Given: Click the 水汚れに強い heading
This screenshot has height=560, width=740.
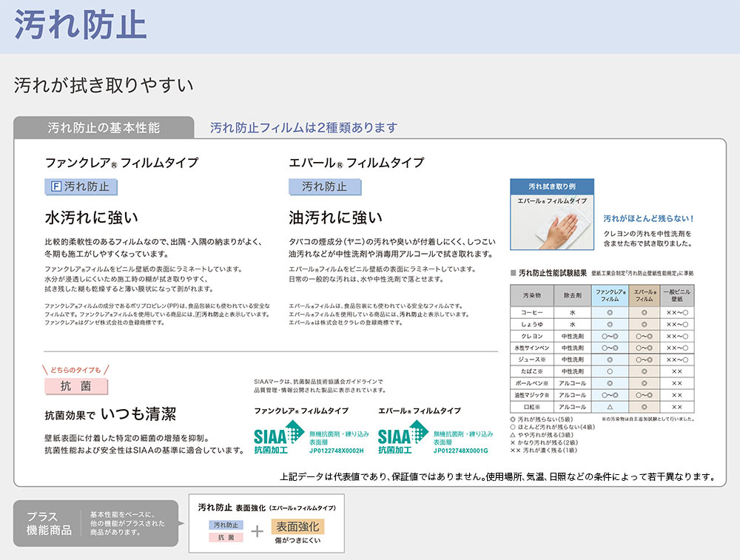Looking at the screenshot, I should 92,217.
